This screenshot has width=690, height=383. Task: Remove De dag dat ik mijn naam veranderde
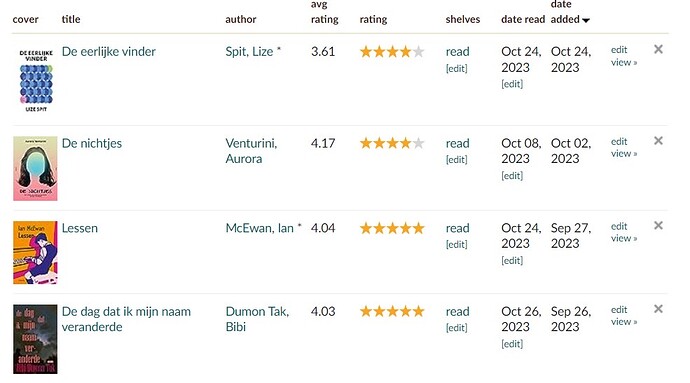click(x=658, y=309)
